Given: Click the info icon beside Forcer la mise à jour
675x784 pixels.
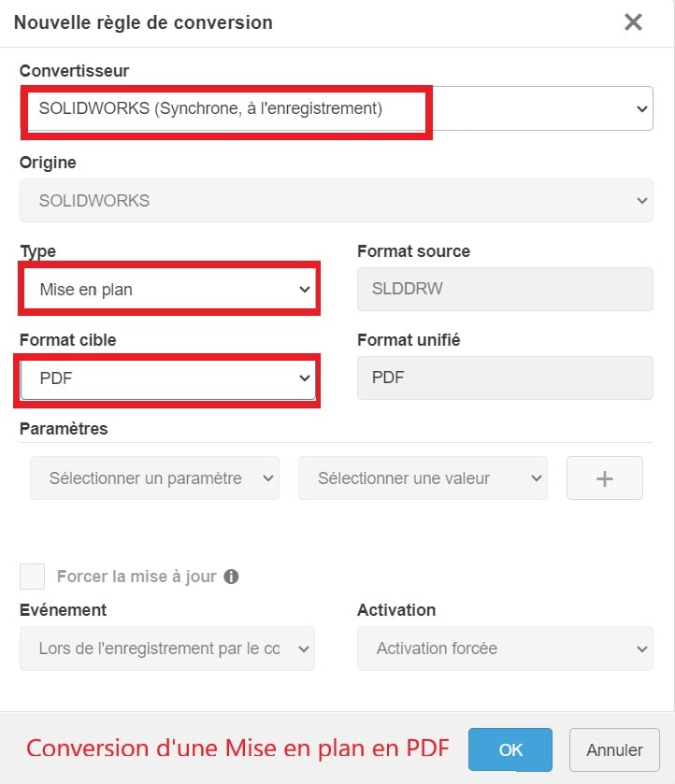Looking at the screenshot, I should click(x=232, y=577).
